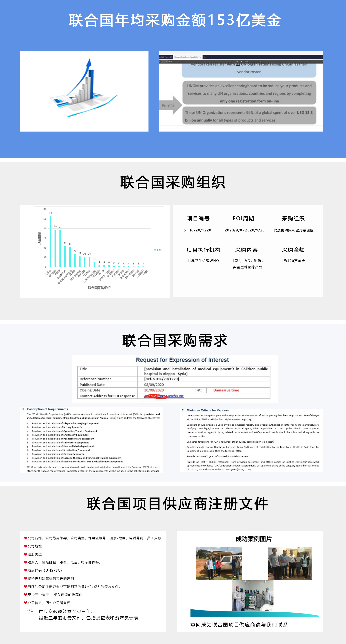Click the 项目执行机构 label
Viewport: 346px width, 644px height.
pos(203,250)
